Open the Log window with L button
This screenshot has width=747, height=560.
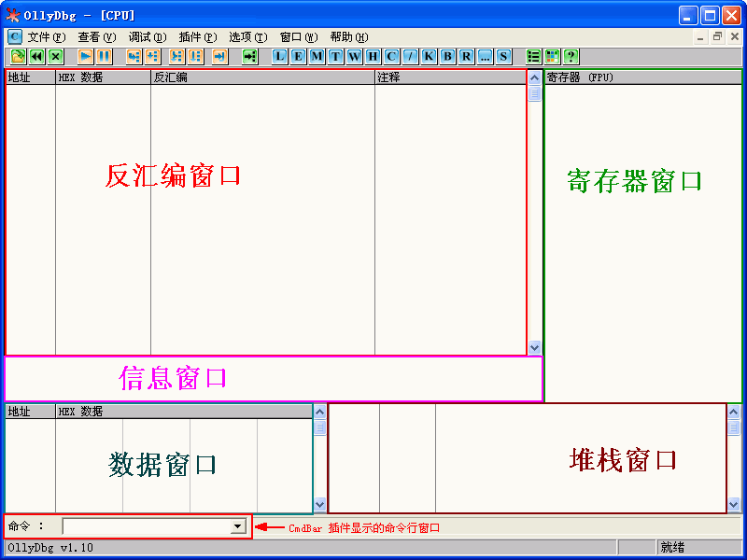pos(280,57)
